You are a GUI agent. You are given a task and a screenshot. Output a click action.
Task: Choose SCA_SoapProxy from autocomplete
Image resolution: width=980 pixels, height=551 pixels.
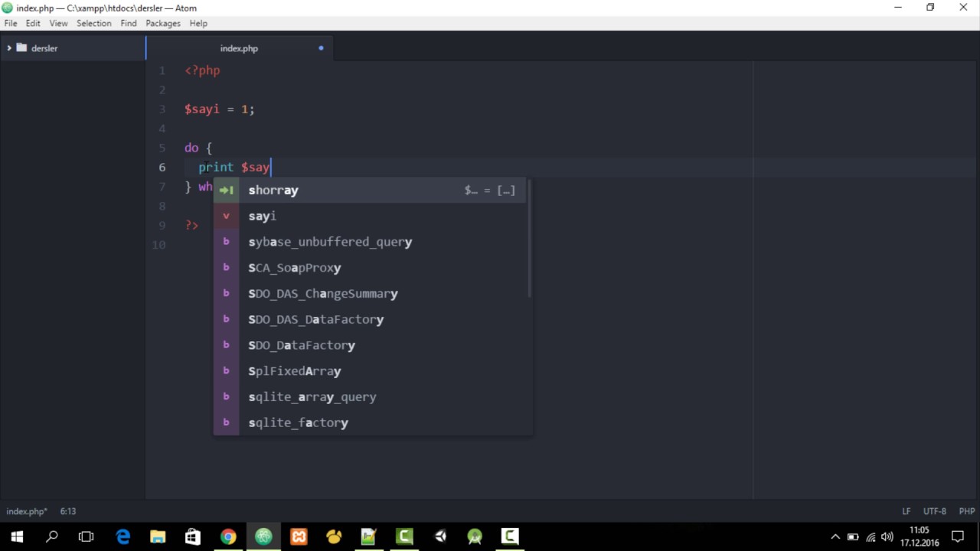click(x=369, y=268)
